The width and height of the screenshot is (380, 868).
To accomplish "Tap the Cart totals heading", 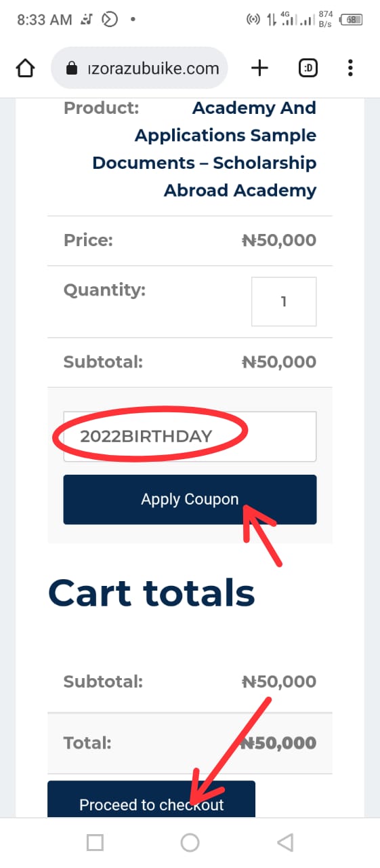I will point(152,593).
